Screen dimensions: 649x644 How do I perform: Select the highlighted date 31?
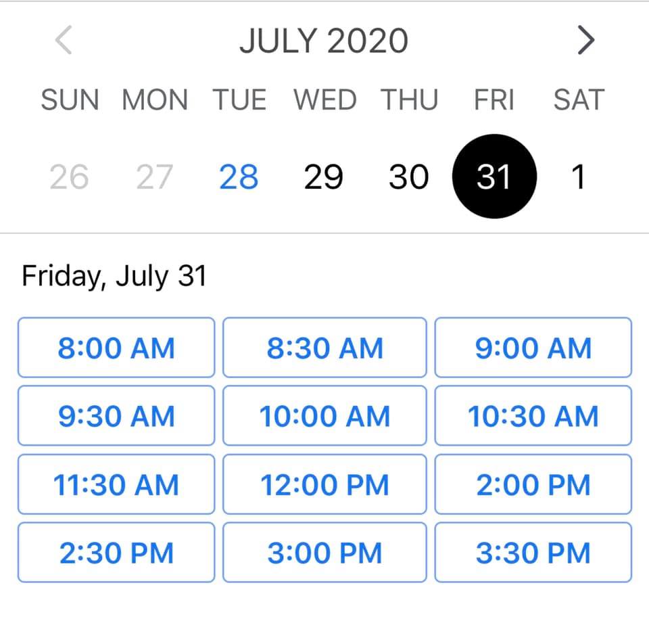click(494, 177)
